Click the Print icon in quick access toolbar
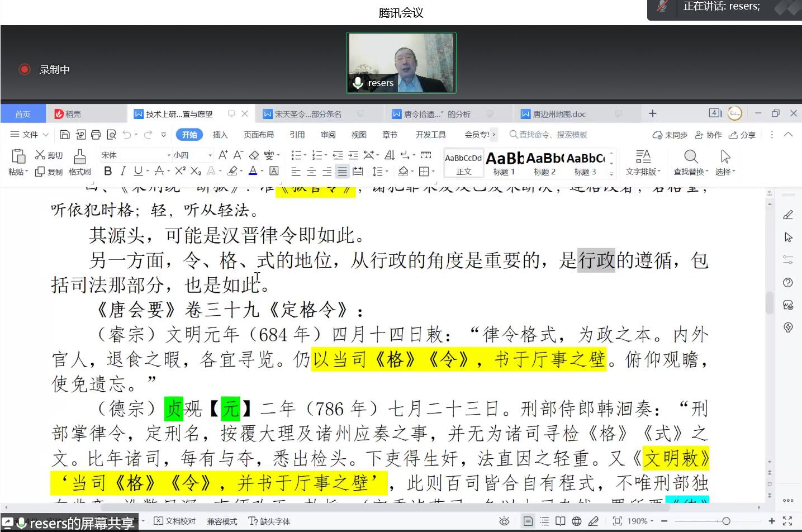802x532 pixels. [96, 135]
